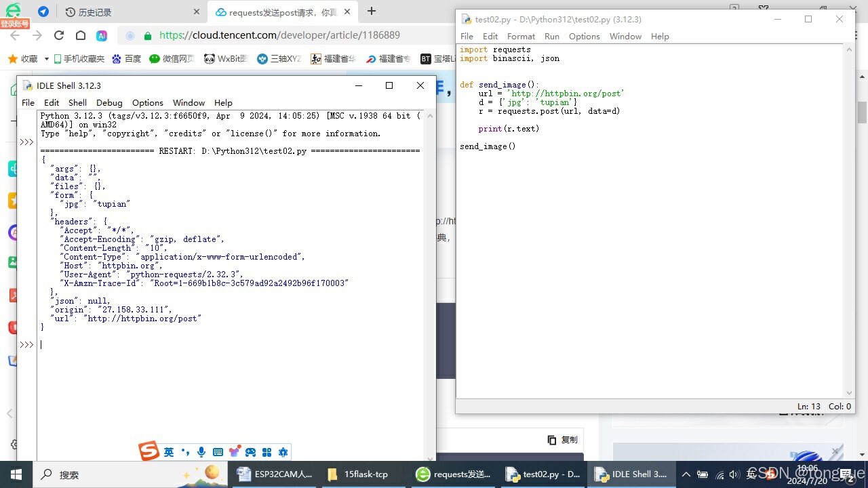Click the 复制 copy button on web page

pyautogui.click(x=563, y=440)
